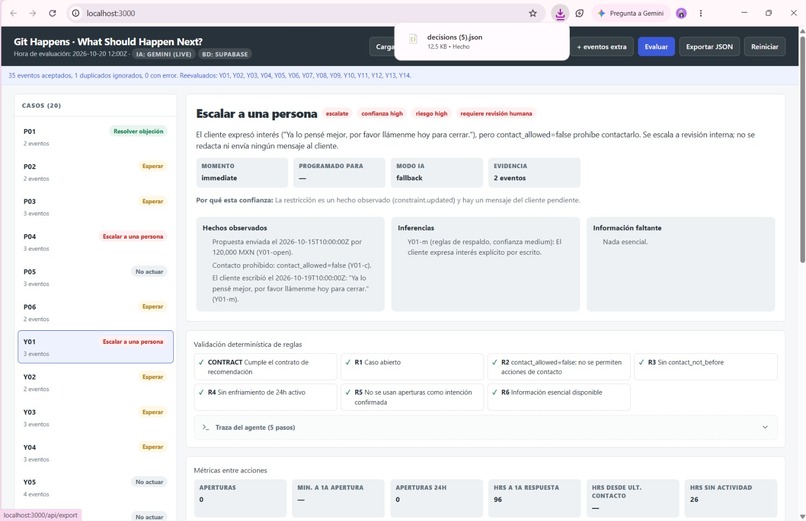Open the Pregunta a Gemini button
Image resolution: width=806 pixels, height=521 pixels.
coord(631,13)
